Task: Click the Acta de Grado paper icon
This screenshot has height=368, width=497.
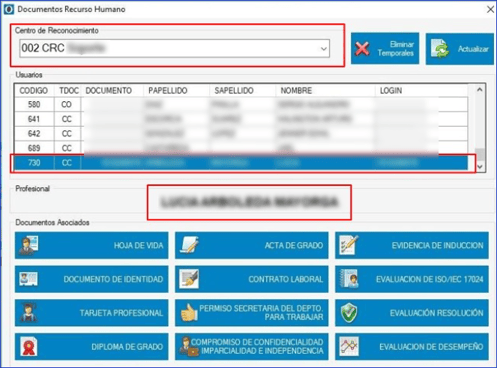Action: click(x=189, y=245)
